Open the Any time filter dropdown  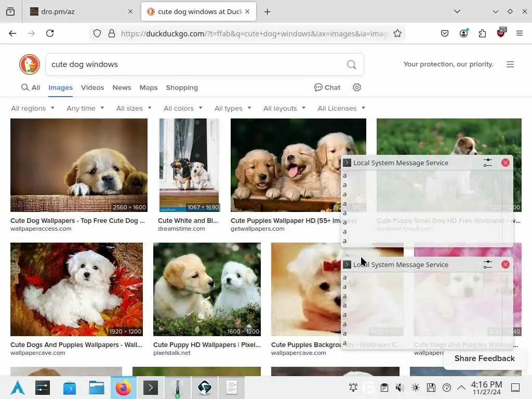(85, 108)
